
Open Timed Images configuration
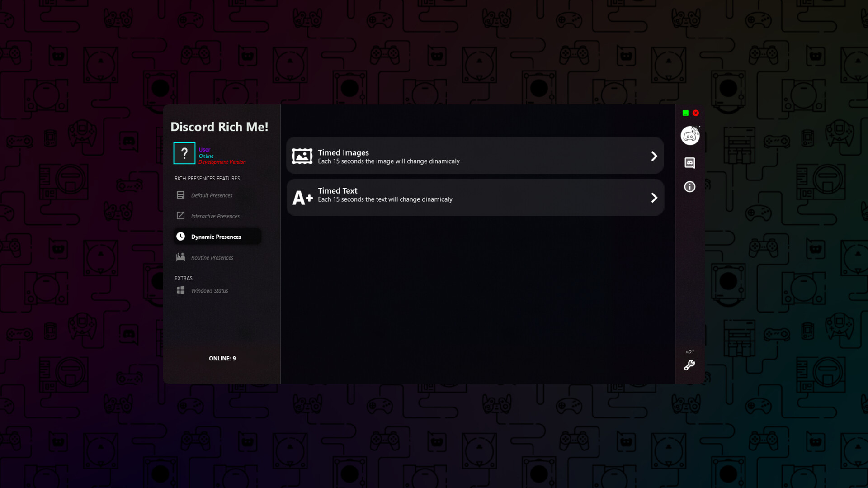point(475,156)
